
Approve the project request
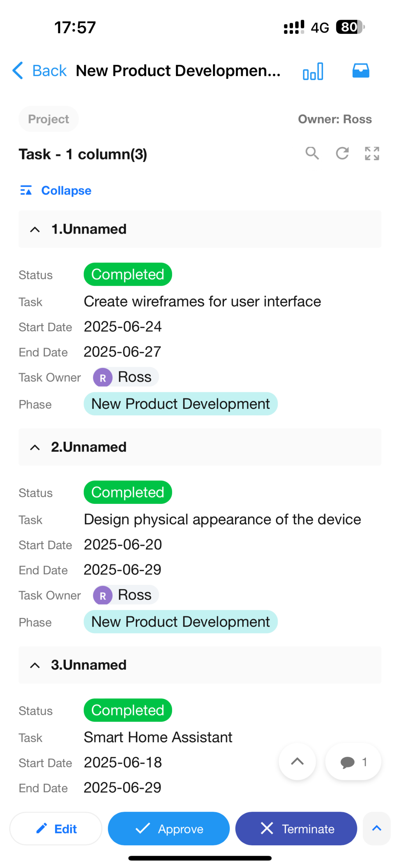[x=169, y=828]
